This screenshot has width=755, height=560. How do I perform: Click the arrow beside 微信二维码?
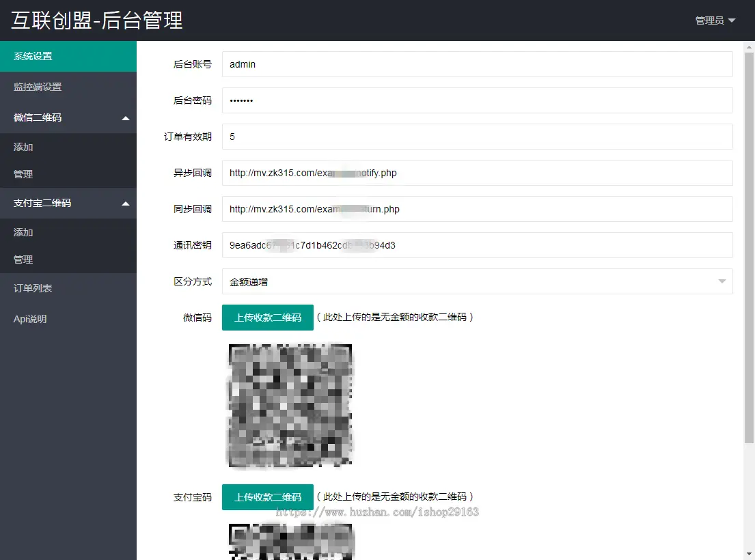click(x=126, y=118)
